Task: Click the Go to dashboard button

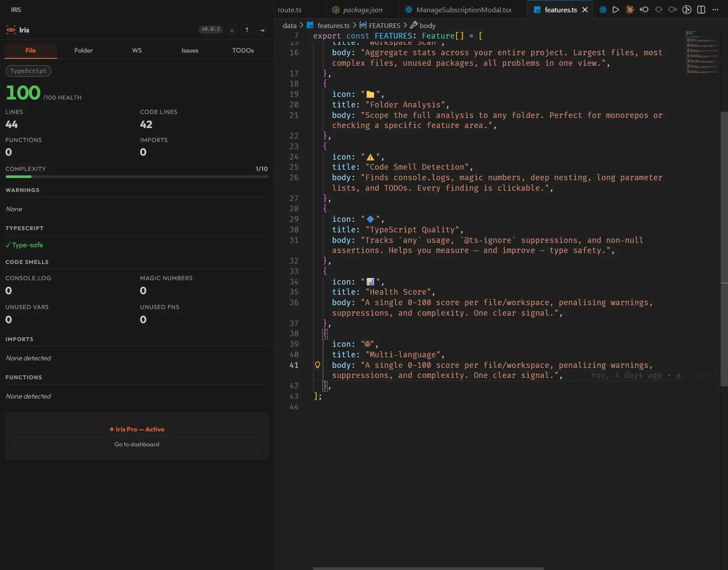Action: [136, 444]
